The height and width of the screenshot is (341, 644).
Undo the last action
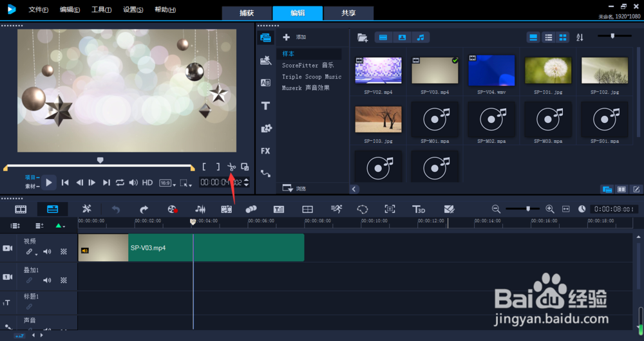tap(116, 209)
